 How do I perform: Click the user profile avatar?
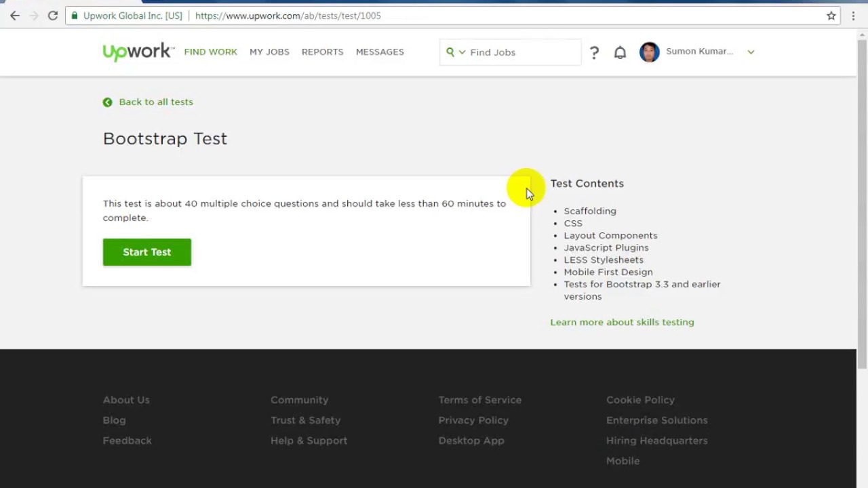[650, 52]
